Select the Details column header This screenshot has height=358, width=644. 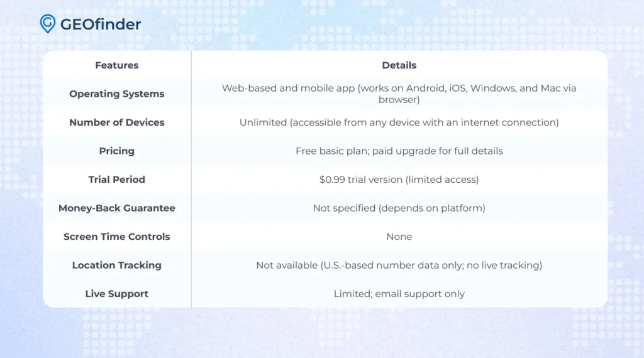pyautogui.click(x=399, y=65)
